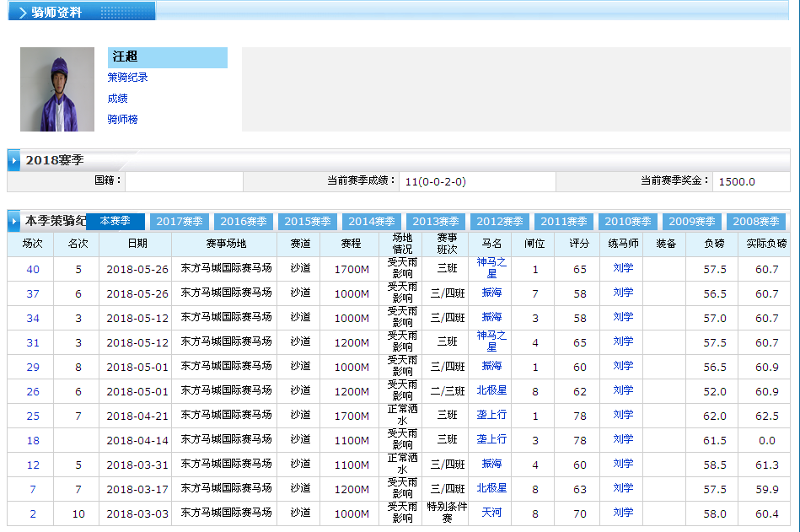Open race number 2 link
This screenshot has width=800, height=532.
(33, 514)
